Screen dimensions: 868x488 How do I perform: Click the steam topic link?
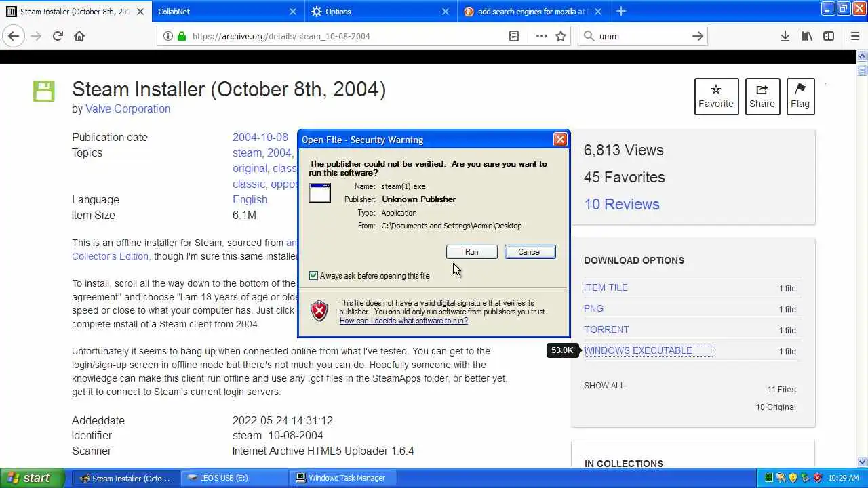click(x=247, y=152)
